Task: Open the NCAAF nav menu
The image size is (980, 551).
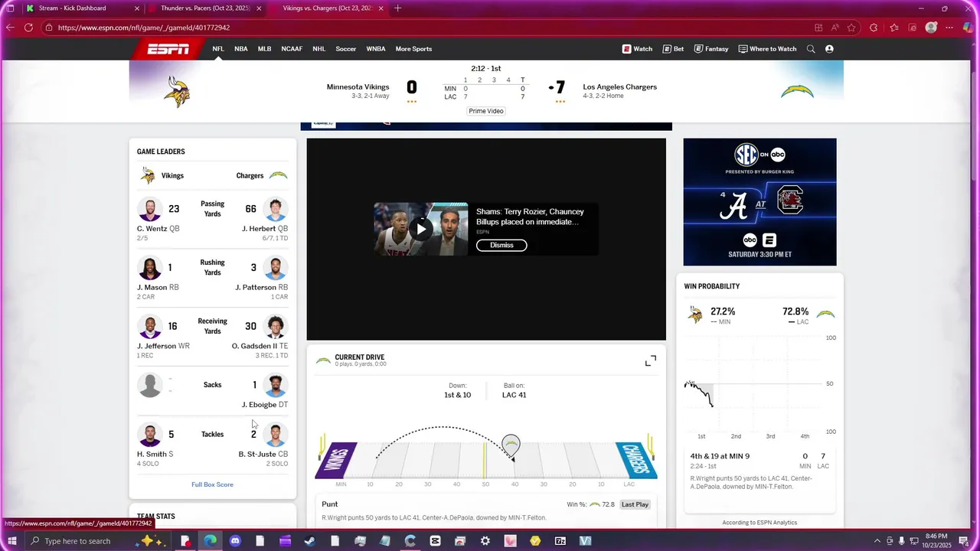Action: point(292,49)
